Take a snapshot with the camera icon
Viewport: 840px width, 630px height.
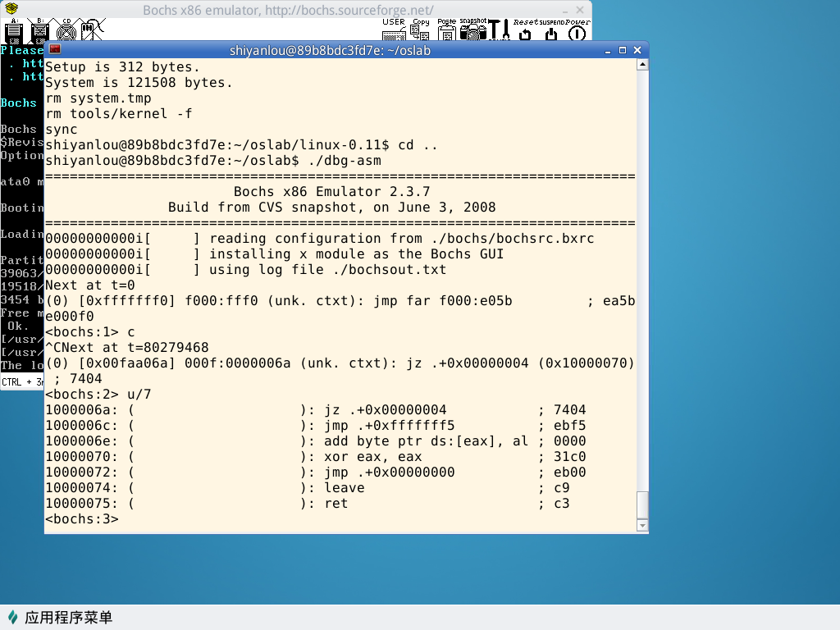[472, 30]
